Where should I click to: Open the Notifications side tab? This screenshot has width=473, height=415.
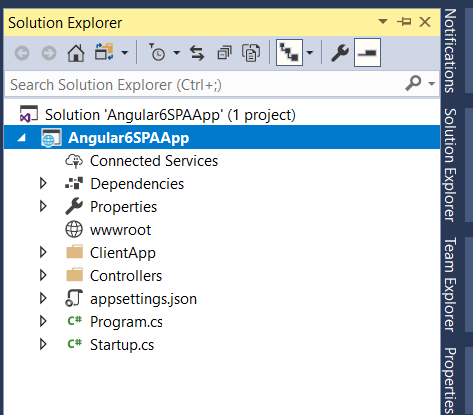[x=450, y=50]
